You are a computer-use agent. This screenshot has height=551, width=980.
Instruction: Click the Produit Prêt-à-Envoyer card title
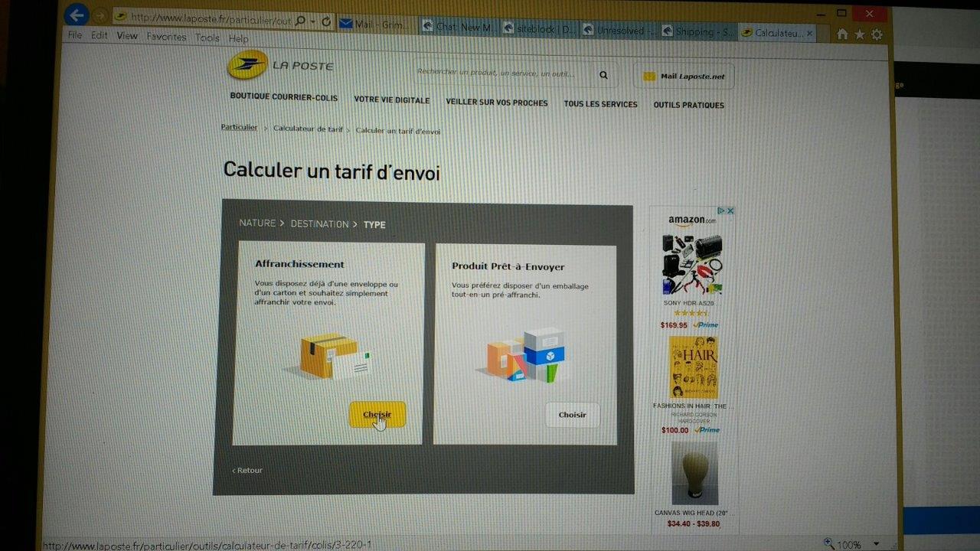click(508, 266)
